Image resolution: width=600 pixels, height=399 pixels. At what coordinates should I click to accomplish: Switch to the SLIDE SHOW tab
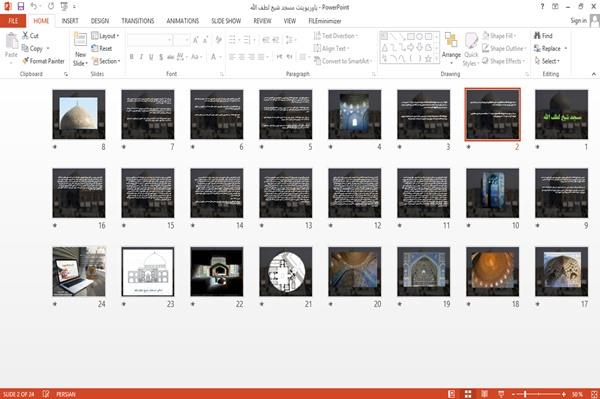[x=226, y=21]
